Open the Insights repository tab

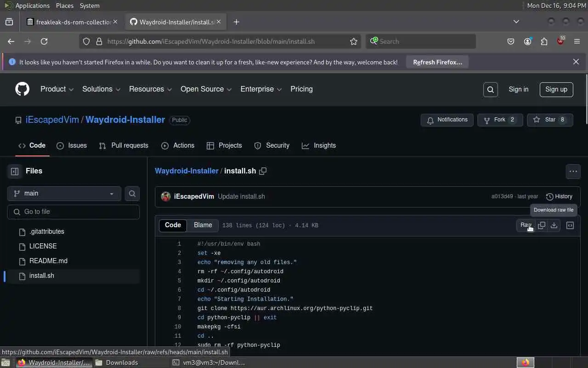pyautogui.click(x=319, y=146)
